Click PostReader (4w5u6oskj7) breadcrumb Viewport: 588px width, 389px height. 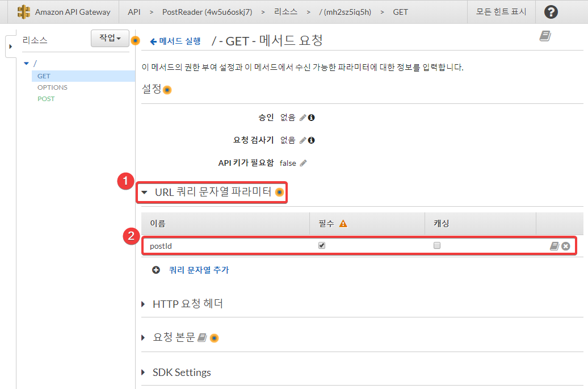207,12
